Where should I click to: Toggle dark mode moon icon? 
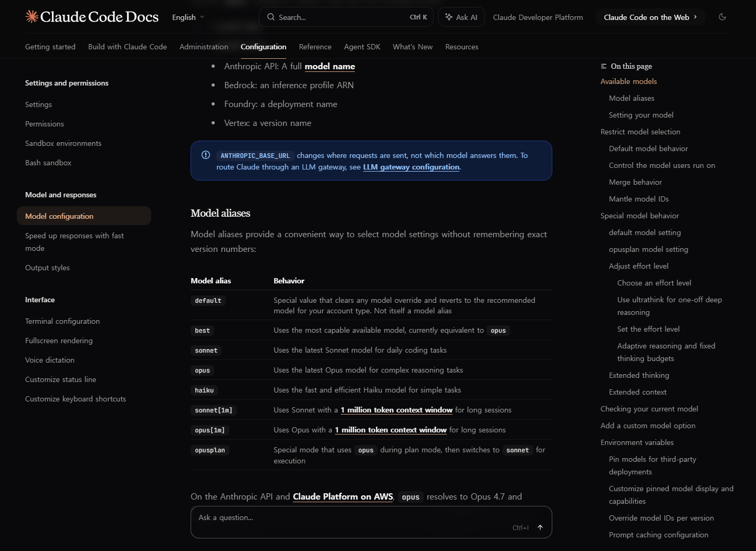pyautogui.click(x=722, y=17)
